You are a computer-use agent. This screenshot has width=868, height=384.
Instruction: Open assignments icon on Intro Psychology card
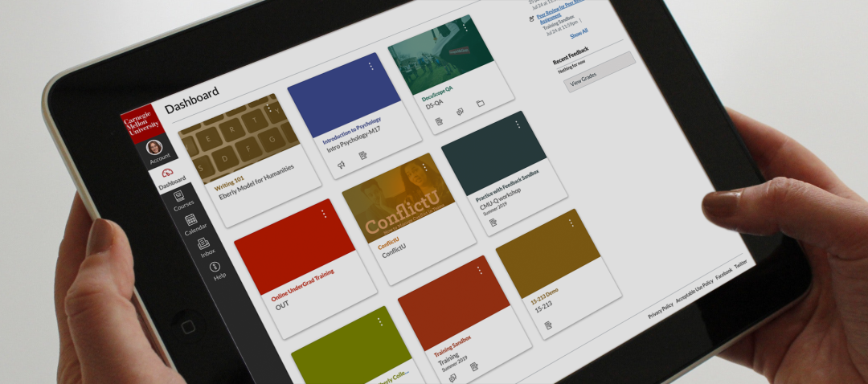[x=362, y=156]
